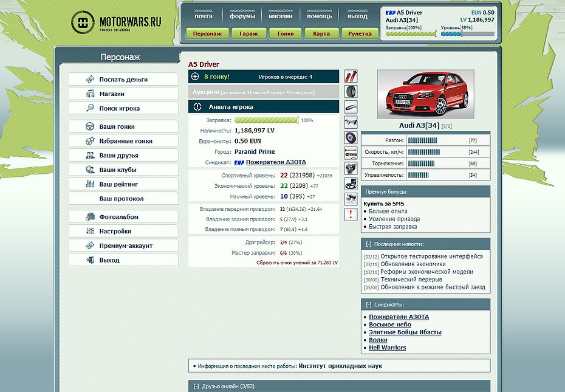565x392 pixels.
Task: Open Волки syndicate link
Action: click(378, 340)
